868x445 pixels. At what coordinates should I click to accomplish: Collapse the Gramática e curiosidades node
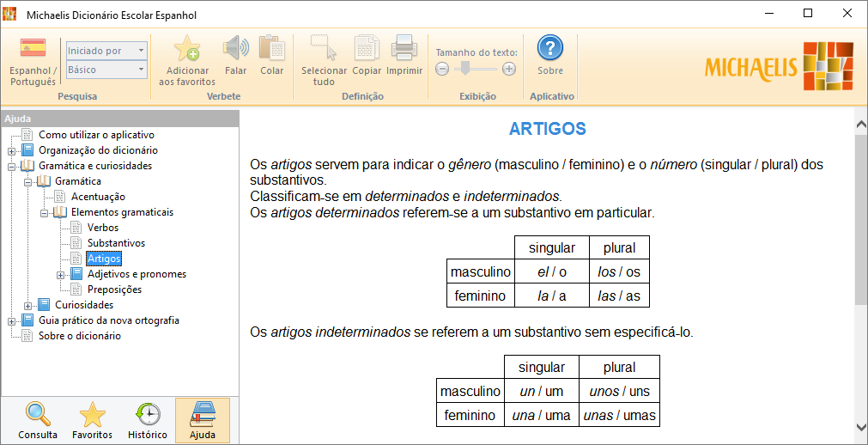(12, 167)
